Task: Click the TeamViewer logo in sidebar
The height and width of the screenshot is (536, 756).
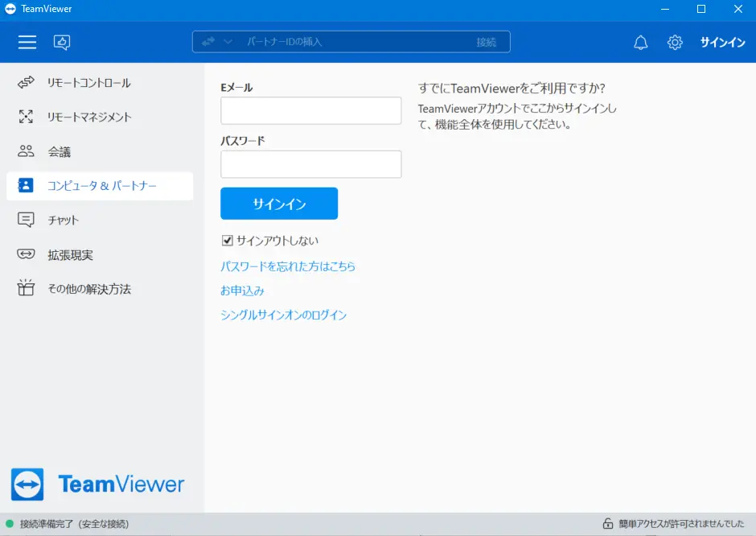Action: point(98,484)
